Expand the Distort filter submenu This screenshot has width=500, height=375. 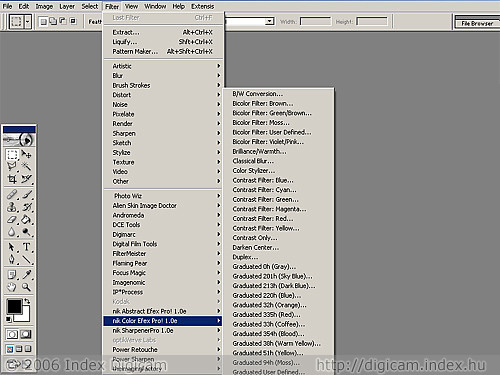pos(163,95)
